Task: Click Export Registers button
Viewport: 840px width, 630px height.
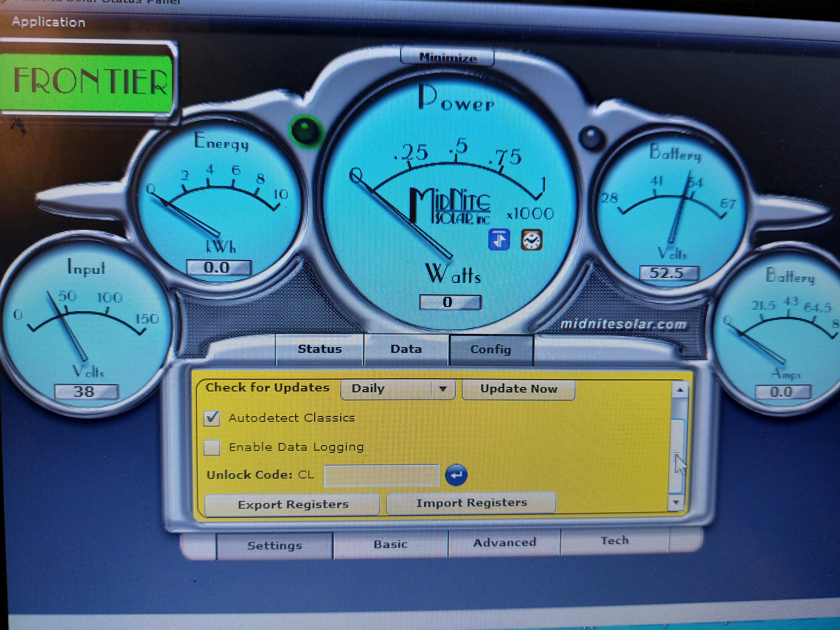Action: click(292, 504)
